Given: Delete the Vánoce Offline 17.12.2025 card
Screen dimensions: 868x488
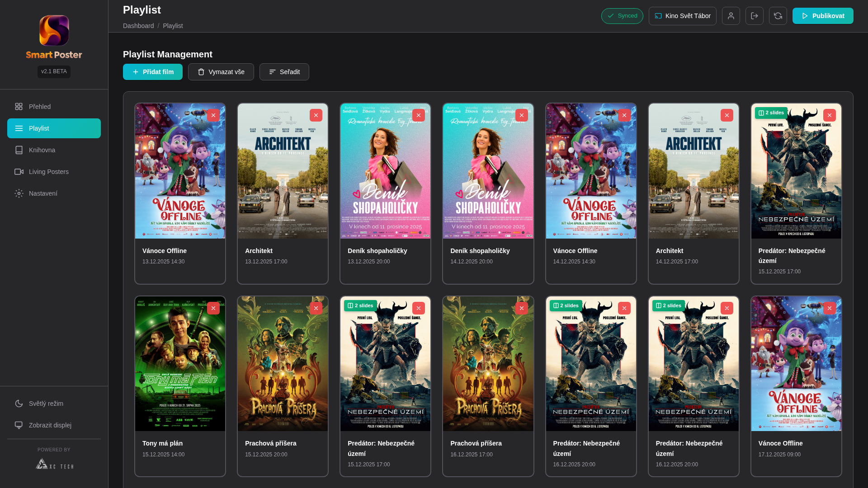Looking at the screenshot, I should click(829, 308).
